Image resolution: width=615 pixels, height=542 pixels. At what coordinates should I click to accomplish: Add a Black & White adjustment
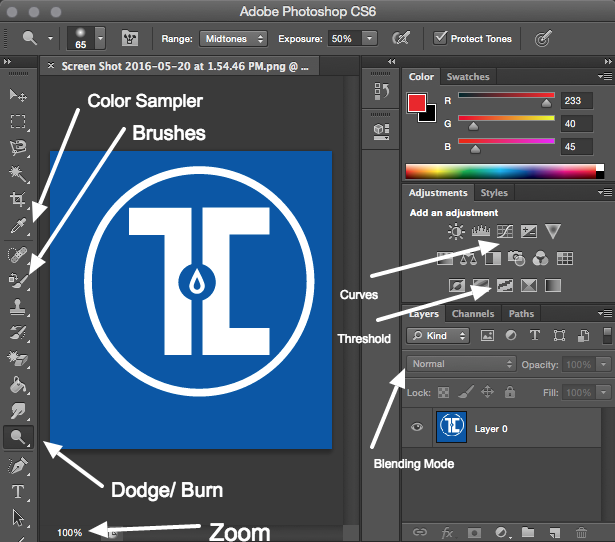click(x=493, y=258)
